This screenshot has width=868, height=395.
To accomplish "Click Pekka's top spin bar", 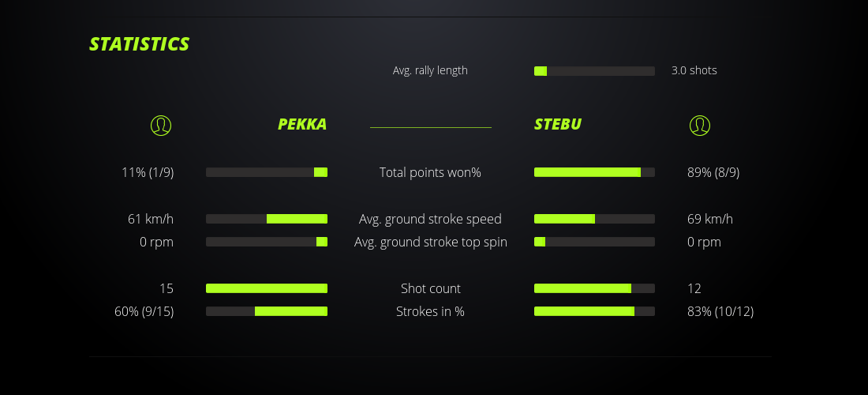I will 267,242.
